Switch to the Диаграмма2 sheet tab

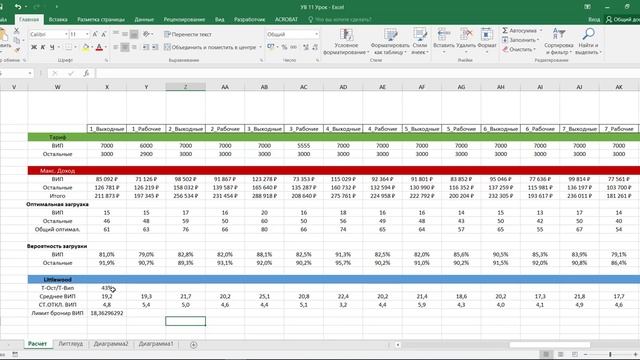click(x=111, y=344)
